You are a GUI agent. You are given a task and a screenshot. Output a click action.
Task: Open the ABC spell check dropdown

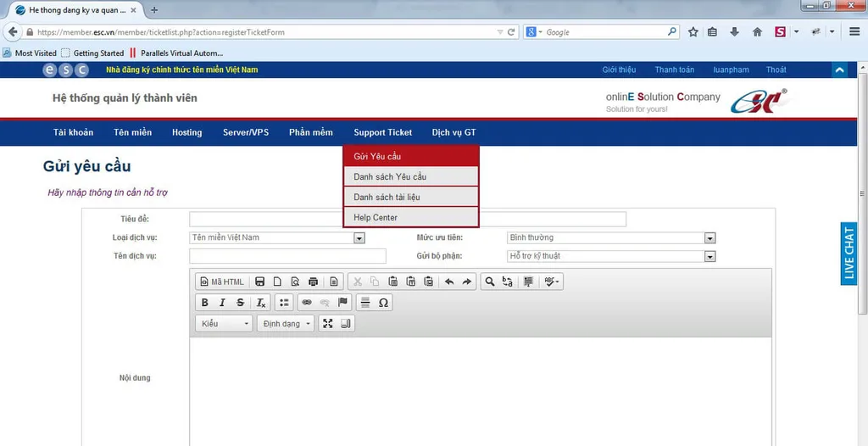(551, 282)
